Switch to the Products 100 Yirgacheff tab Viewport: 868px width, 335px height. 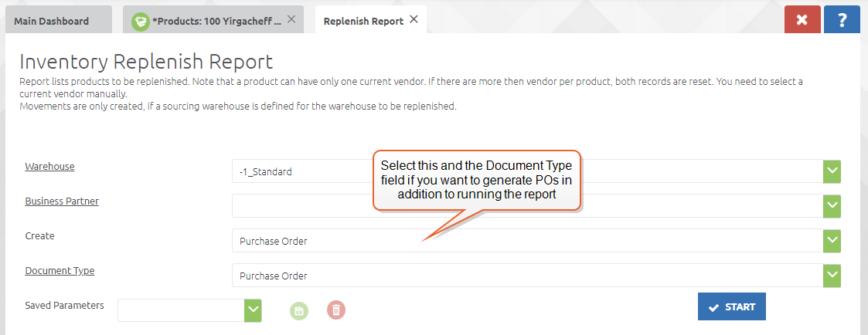(216, 21)
